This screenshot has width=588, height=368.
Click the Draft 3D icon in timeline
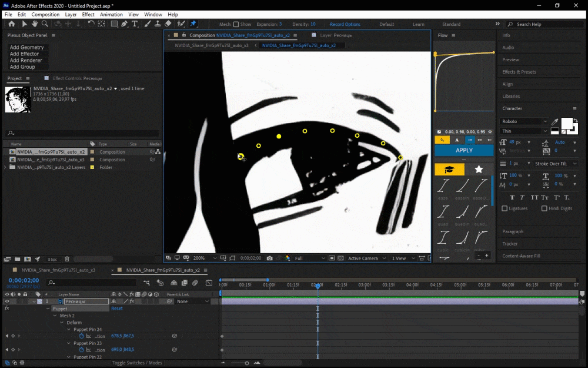(160, 283)
